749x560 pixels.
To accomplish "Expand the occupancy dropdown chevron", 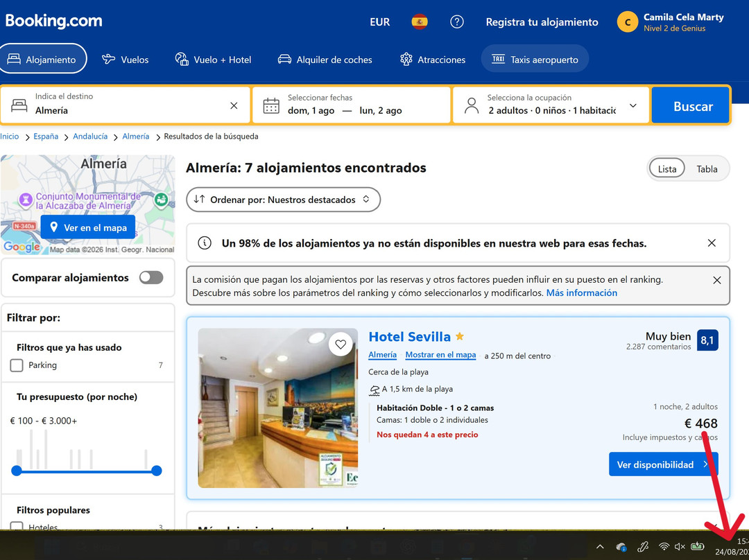I will pos(633,106).
